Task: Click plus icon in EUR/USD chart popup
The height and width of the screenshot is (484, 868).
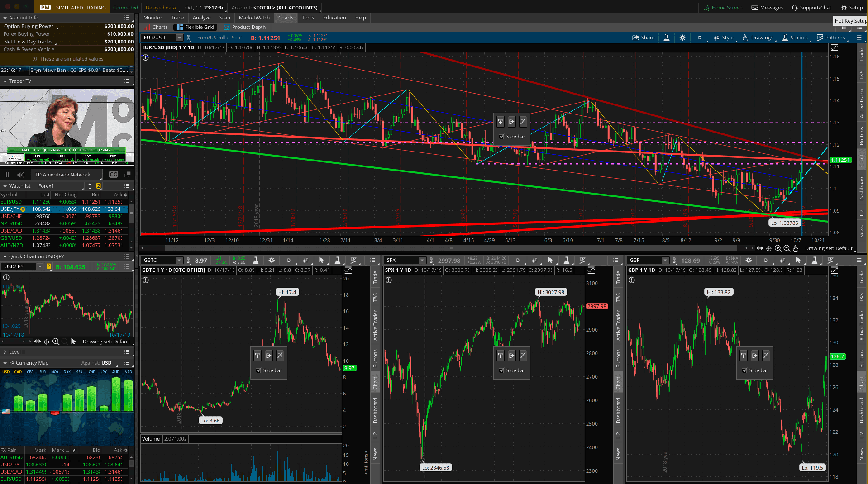Action: pyautogui.click(x=501, y=122)
